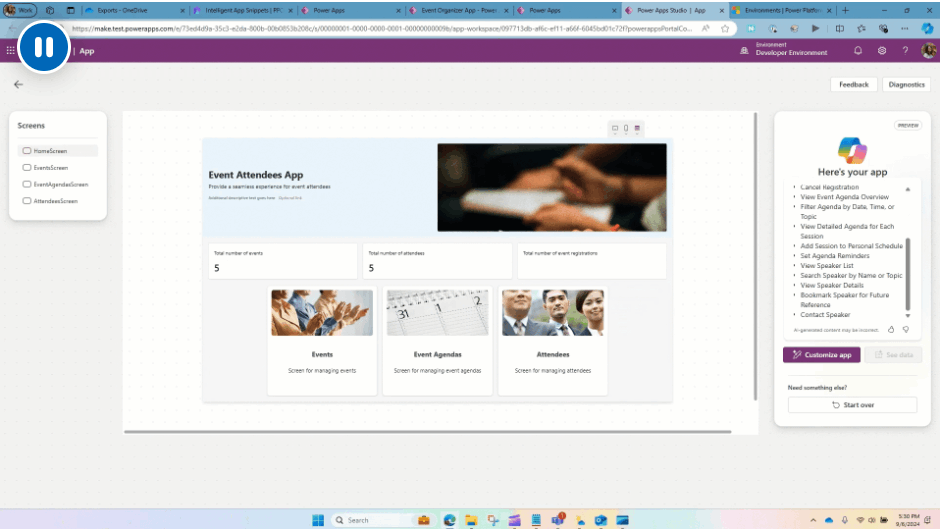This screenshot has height=529, width=940.
Task: Select EventsScreen in Screens list
Action: pos(58,167)
